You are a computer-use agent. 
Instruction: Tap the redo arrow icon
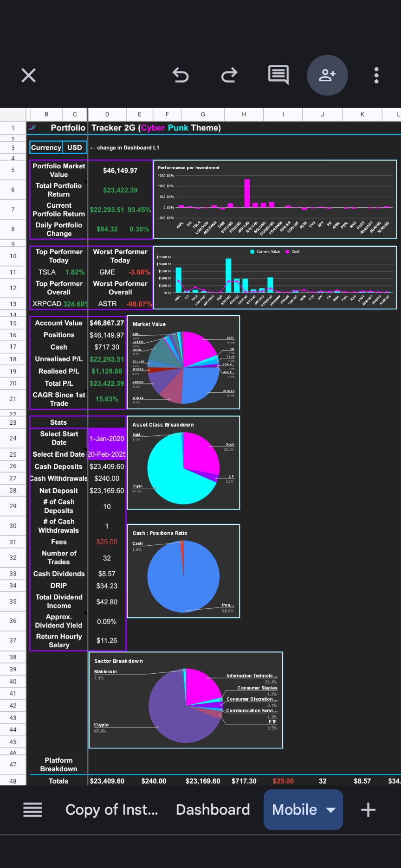pos(229,75)
